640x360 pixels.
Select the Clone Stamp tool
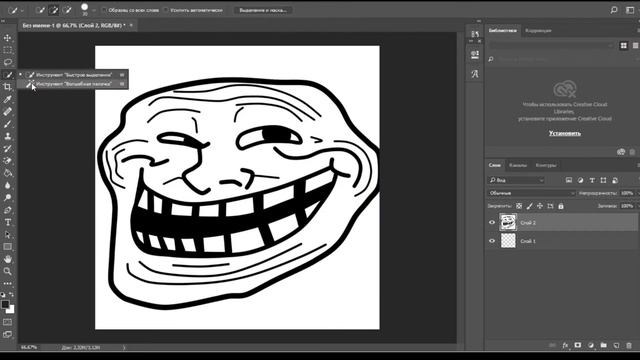pyautogui.click(x=7, y=136)
